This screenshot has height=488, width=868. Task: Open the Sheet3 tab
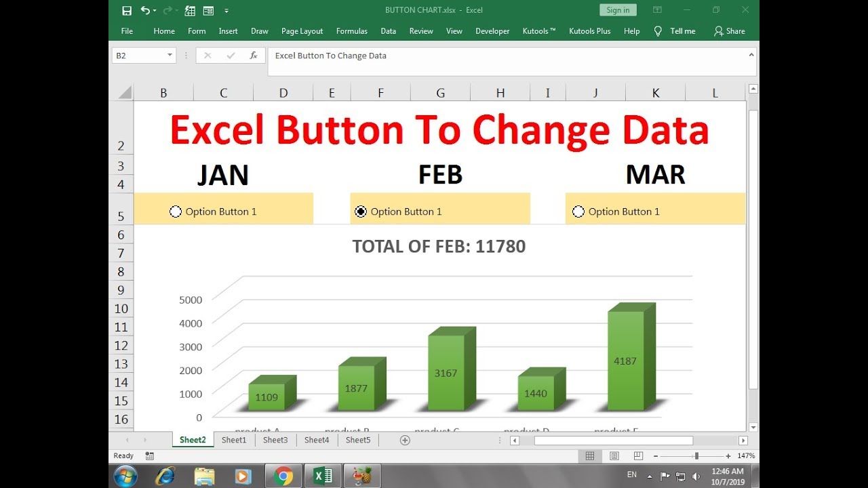(x=275, y=440)
